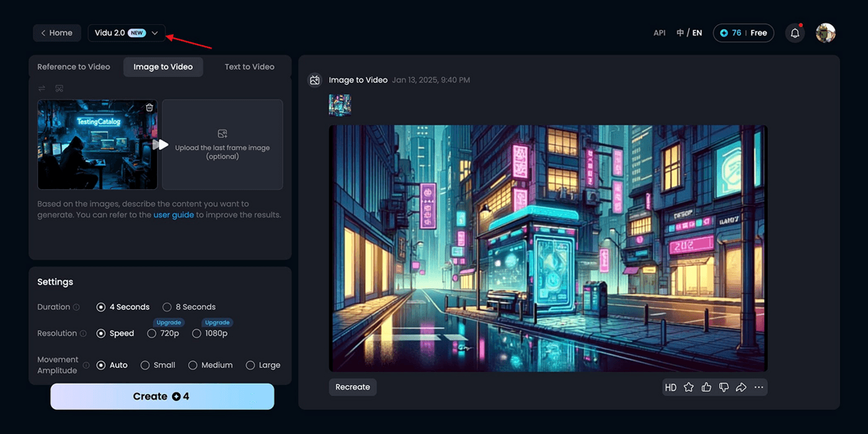Dislike the generated video with thumbs down
868x434 pixels.
click(x=724, y=387)
